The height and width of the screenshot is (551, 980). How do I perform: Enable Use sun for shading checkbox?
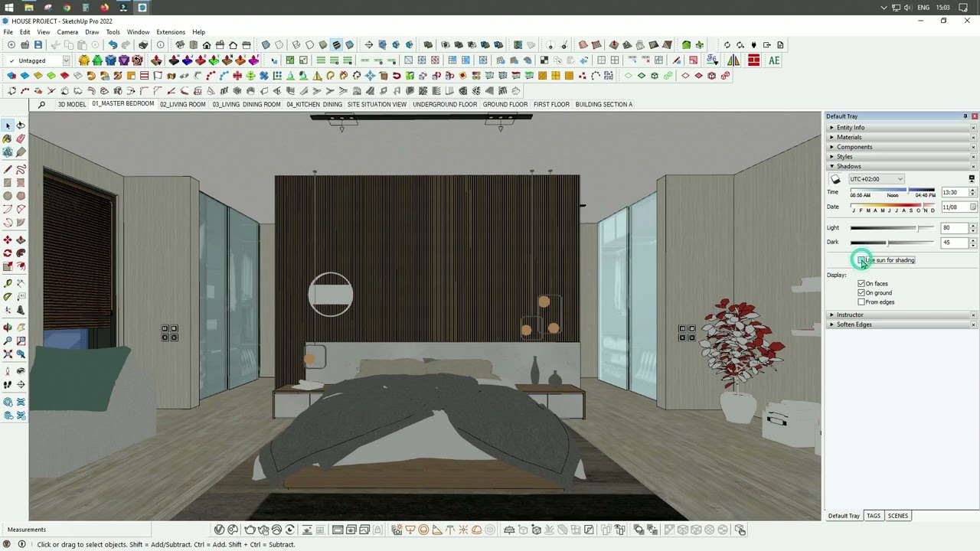pyautogui.click(x=861, y=260)
